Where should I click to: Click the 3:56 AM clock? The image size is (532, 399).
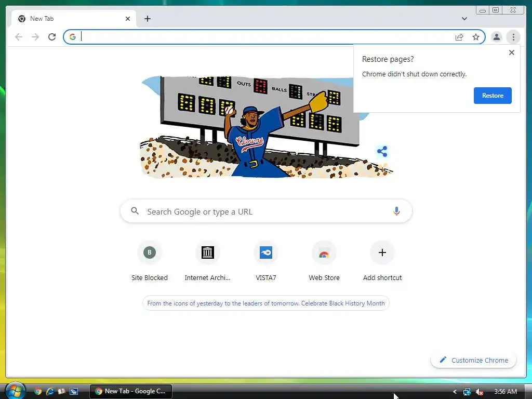(x=506, y=392)
